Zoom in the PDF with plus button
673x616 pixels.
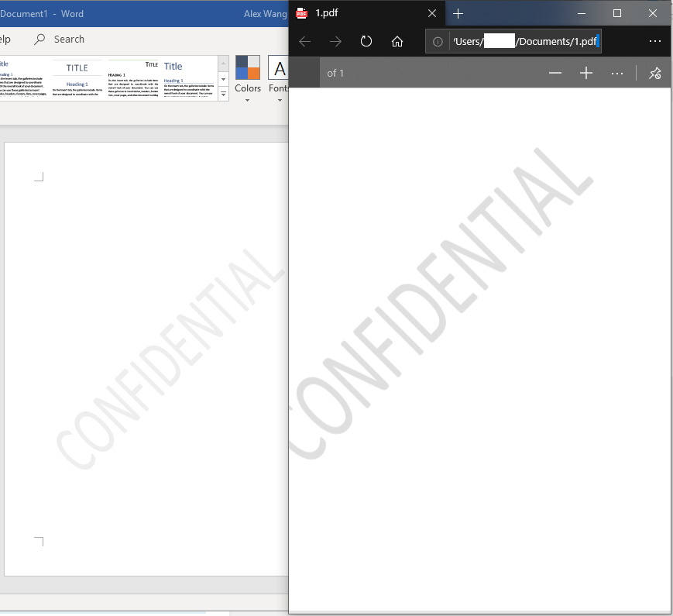(585, 73)
